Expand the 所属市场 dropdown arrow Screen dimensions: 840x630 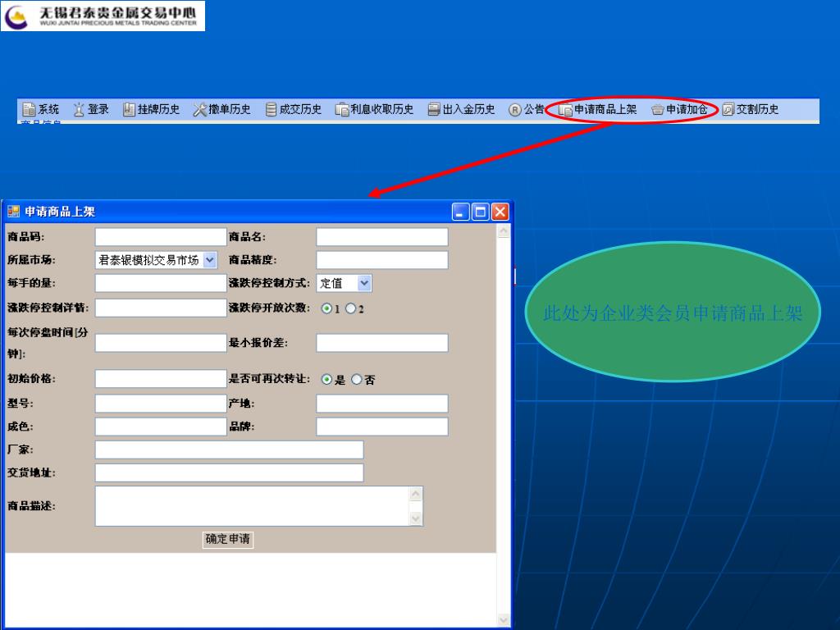[210, 260]
